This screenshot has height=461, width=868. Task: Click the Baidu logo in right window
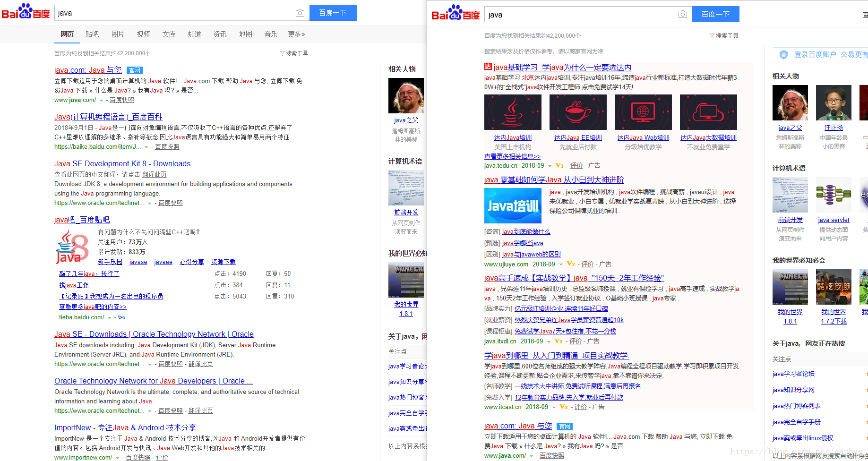pos(455,13)
